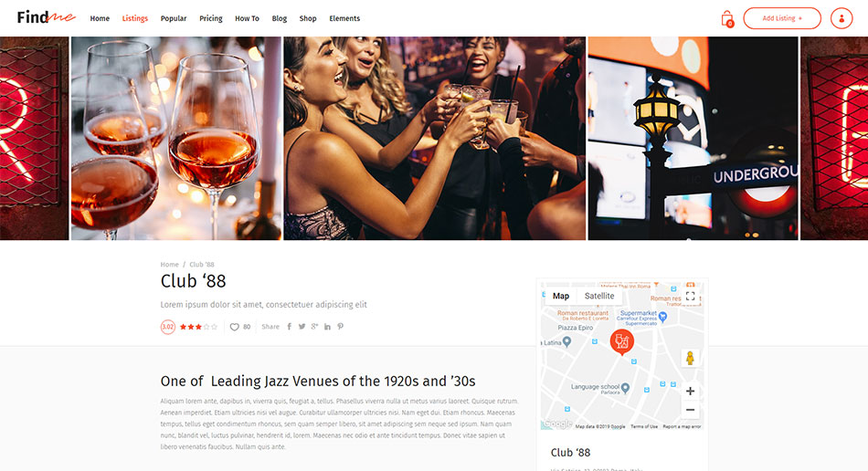Image resolution: width=868 pixels, height=471 pixels.
Task: Open the shopping bag cart icon
Action: pyautogui.click(x=727, y=19)
